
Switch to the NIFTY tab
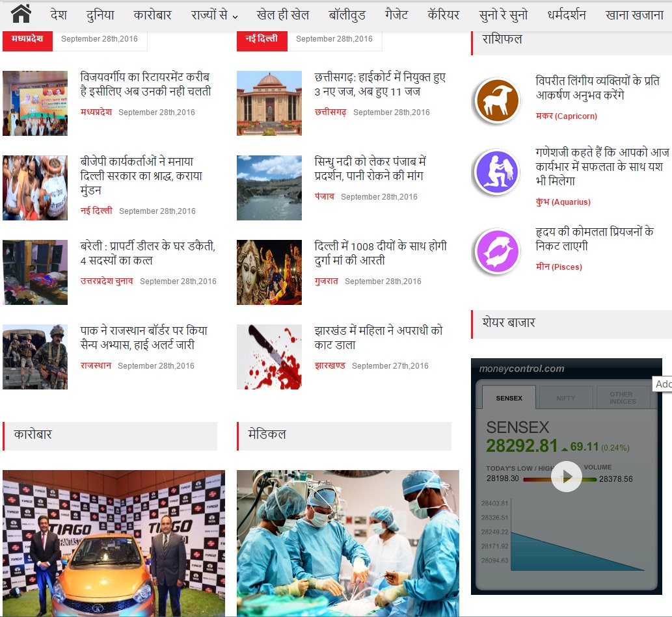tap(565, 398)
